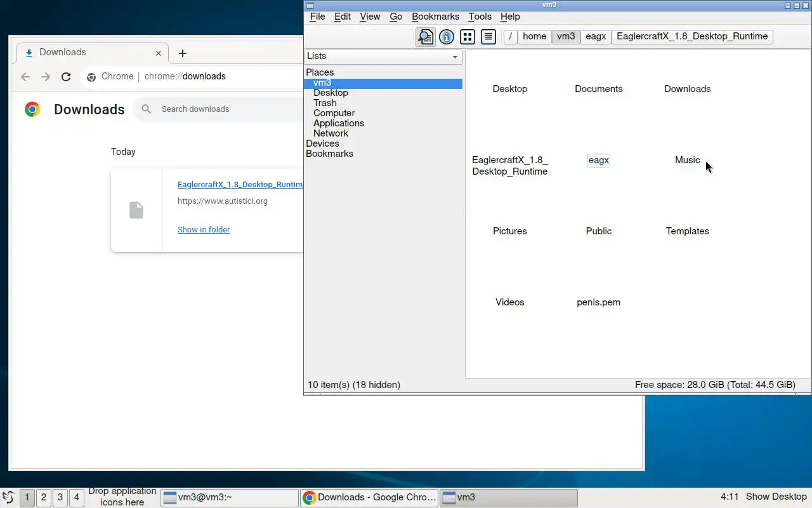Click the '10 item(s) (18 hidden)' status text
Viewport: 812px width, 508px height.
tap(354, 385)
